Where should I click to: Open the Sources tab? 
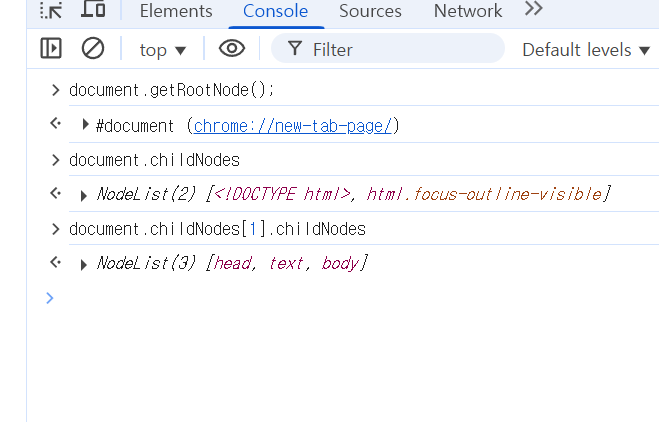370,11
